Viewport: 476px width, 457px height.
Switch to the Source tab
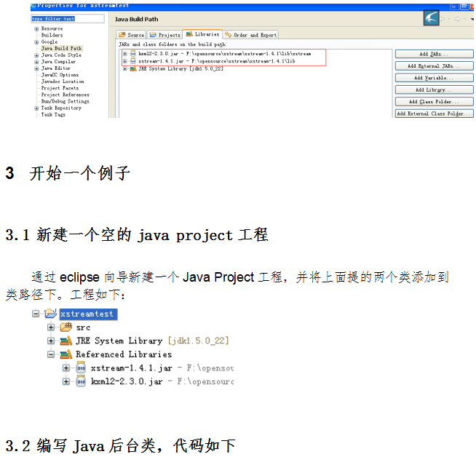132,35
